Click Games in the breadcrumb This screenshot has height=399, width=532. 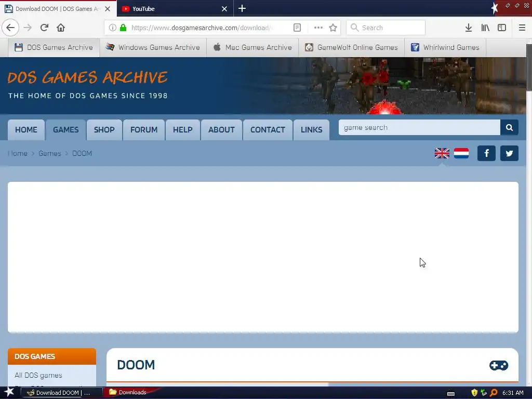click(49, 153)
